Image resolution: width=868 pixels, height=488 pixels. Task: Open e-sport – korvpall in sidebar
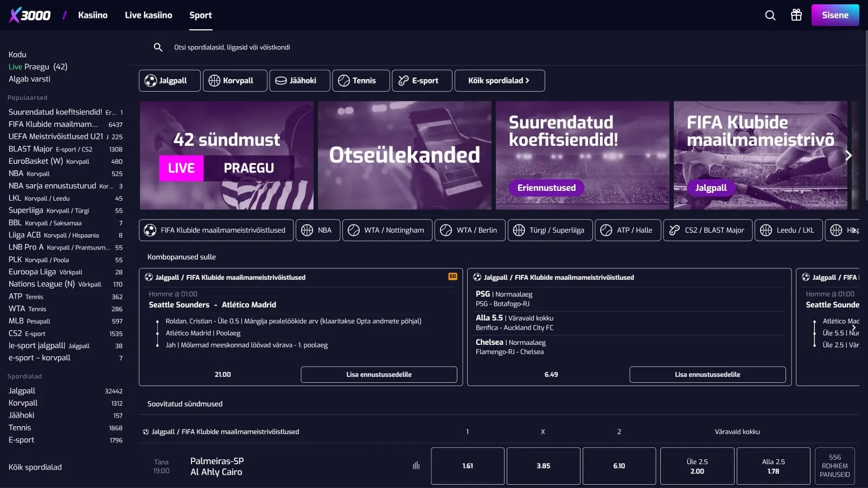tap(66, 358)
